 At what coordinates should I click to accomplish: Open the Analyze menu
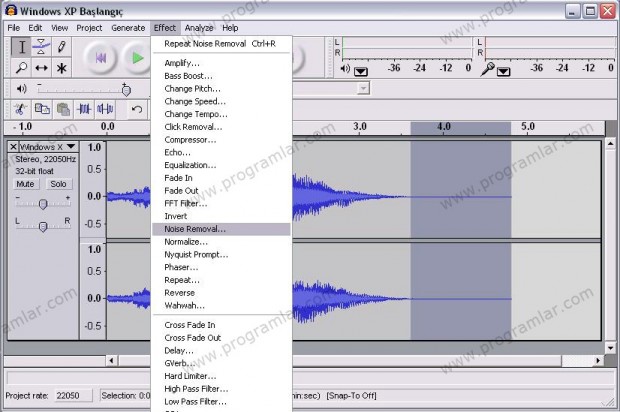point(199,28)
